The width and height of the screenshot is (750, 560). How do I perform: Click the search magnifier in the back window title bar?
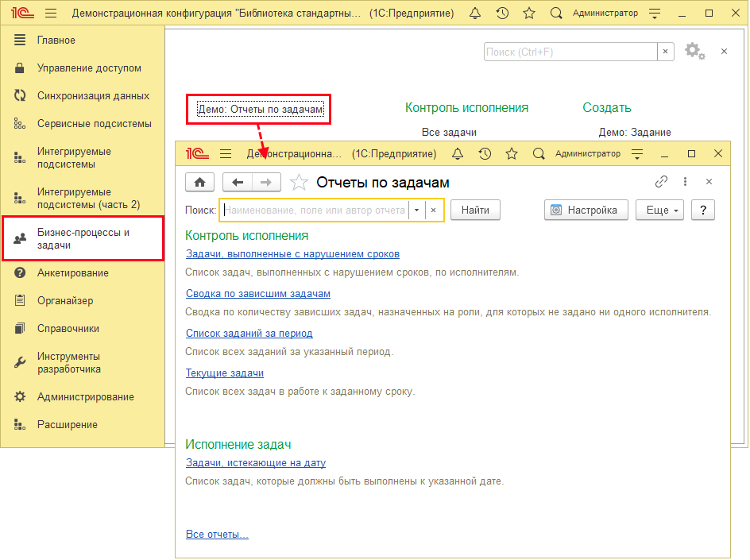pyautogui.click(x=556, y=13)
